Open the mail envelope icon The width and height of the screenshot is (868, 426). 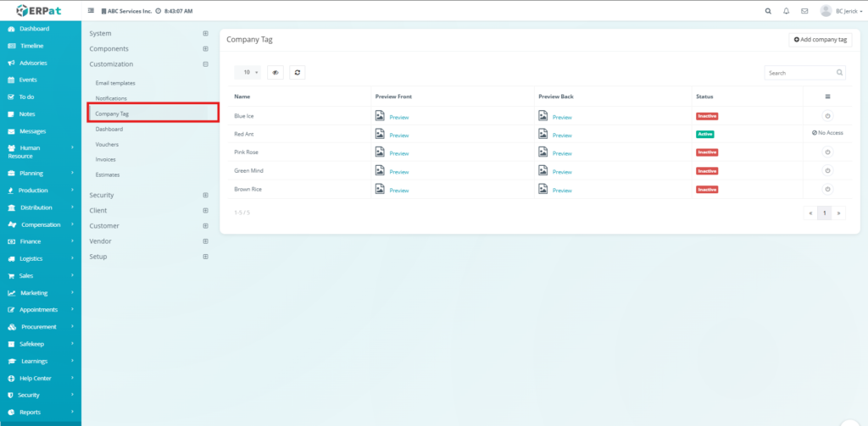point(804,11)
